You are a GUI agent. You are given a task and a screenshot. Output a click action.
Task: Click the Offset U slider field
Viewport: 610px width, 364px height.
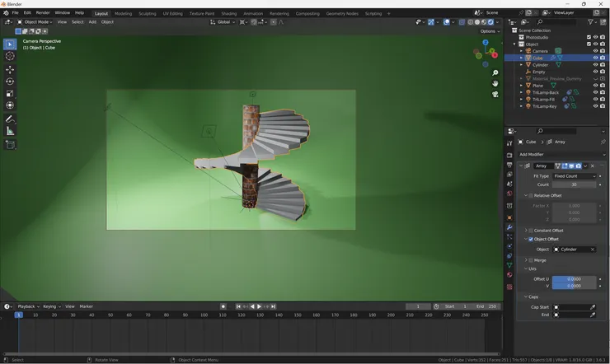pyautogui.click(x=575, y=279)
